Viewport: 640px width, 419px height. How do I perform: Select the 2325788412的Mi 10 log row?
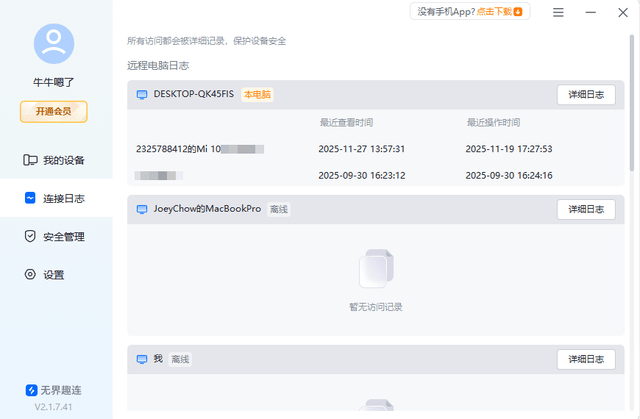click(x=200, y=148)
